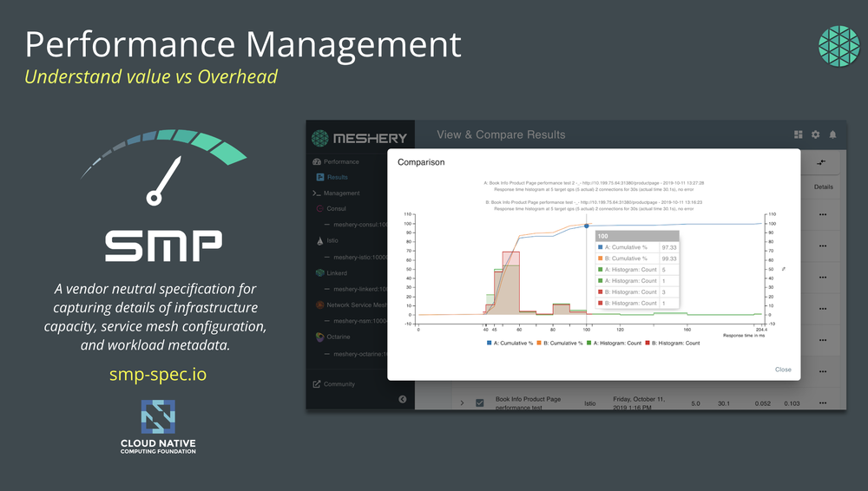
Task: Open settings gear in Meshery header
Action: point(815,134)
